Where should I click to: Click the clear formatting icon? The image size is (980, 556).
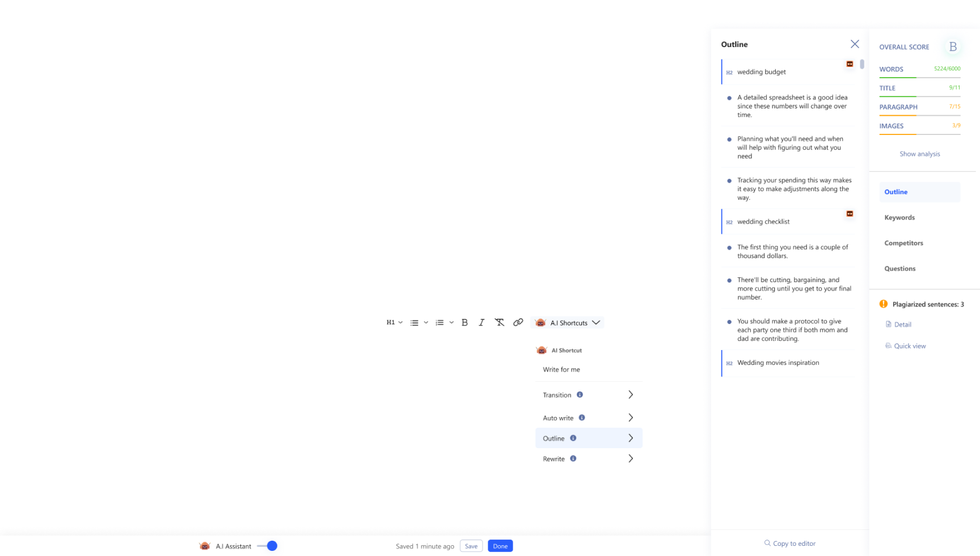(499, 322)
